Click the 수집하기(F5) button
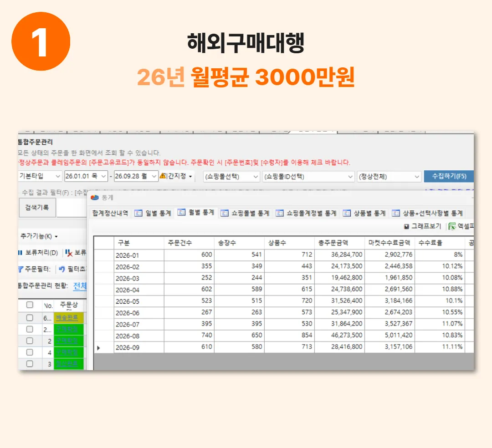 [449, 176]
